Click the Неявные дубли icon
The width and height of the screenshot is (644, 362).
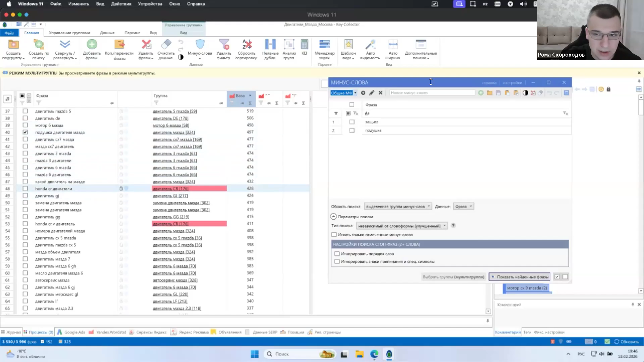[270, 45]
